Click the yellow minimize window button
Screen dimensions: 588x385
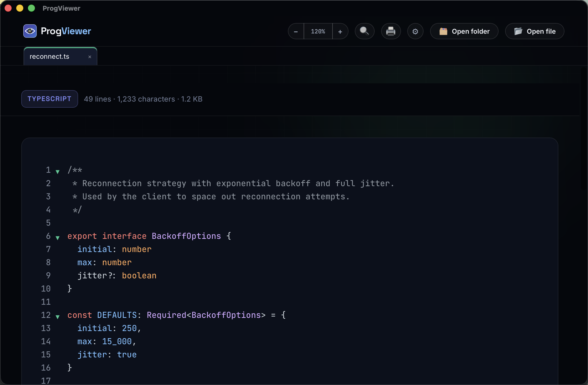click(20, 8)
